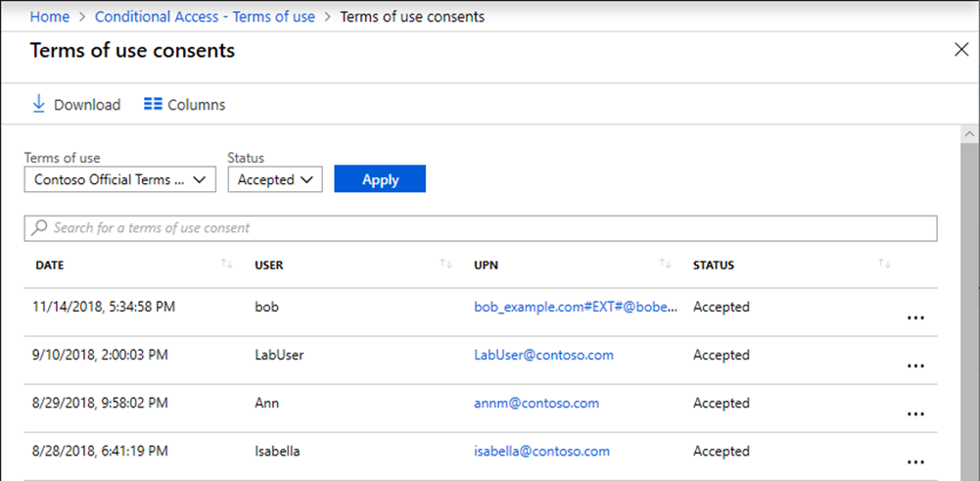This screenshot has width=980, height=481.
Task: Sort by UPN column arrows
Action: pos(665,265)
